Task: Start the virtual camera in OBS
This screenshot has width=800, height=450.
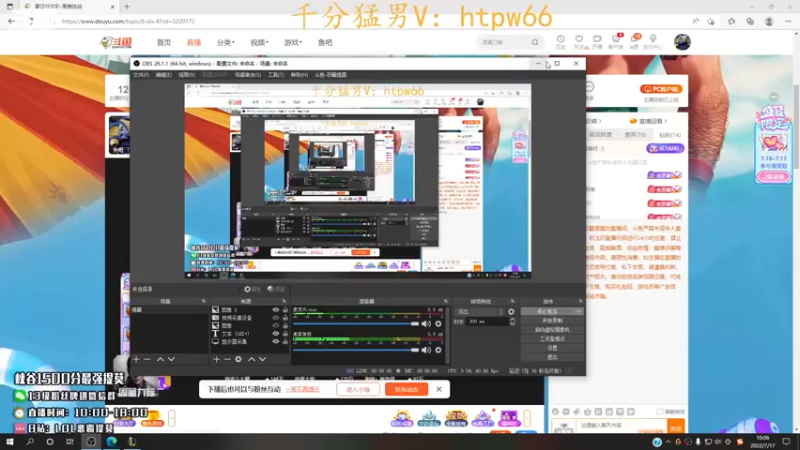Action: pos(552,330)
